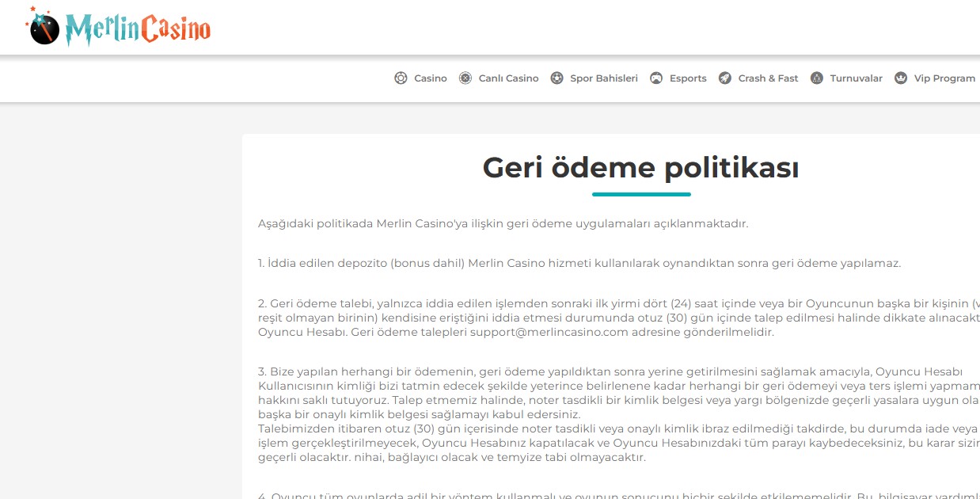Click the Canlı Casino icon
This screenshot has width=980, height=499.
pyautogui.click(x=465, y=78)
